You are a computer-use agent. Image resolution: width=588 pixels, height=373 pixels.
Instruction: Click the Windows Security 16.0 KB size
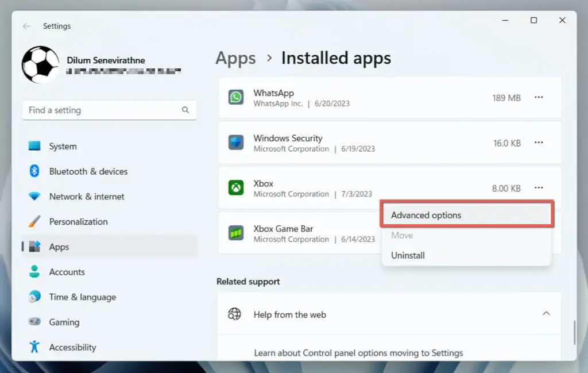point(507,143)
